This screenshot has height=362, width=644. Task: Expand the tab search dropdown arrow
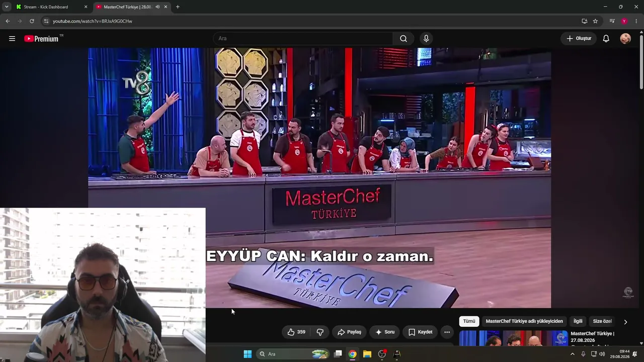point(7,7)
